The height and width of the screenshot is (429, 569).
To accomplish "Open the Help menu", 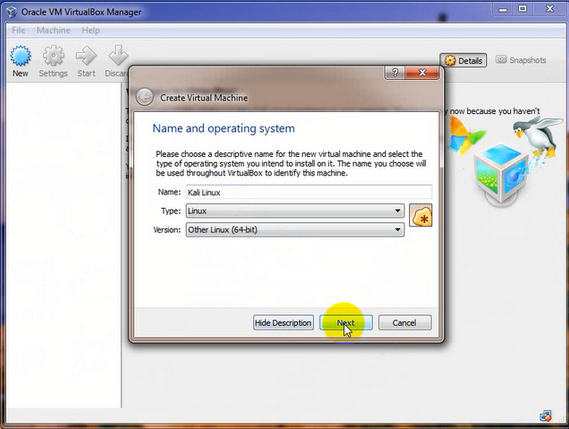I will (90, 30).
